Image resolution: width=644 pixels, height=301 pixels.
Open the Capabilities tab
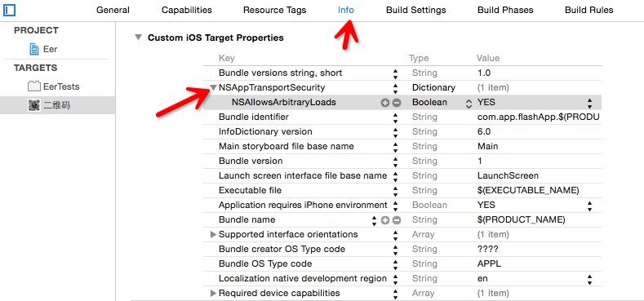click(x=186, y=10)
